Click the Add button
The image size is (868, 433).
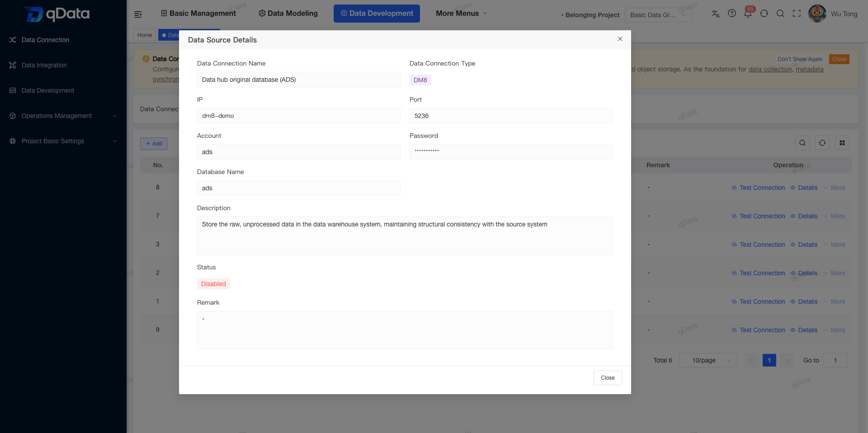pos(154,144)
